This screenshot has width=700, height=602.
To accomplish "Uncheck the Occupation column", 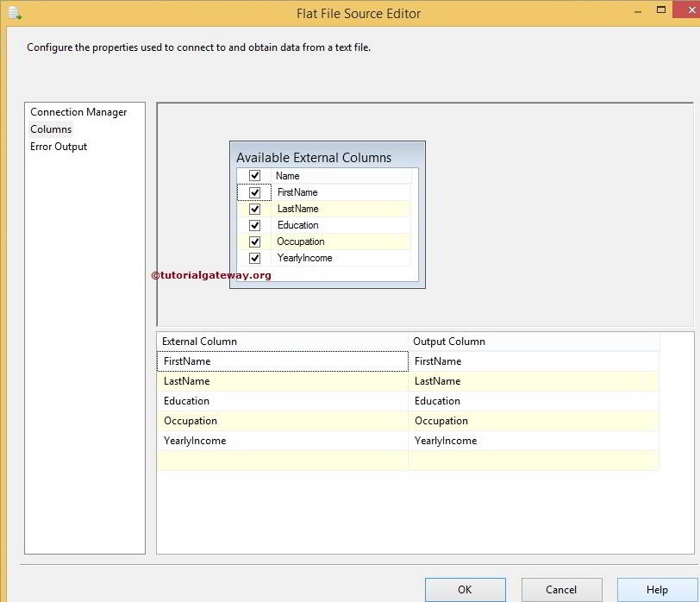I will coord(254,241).
